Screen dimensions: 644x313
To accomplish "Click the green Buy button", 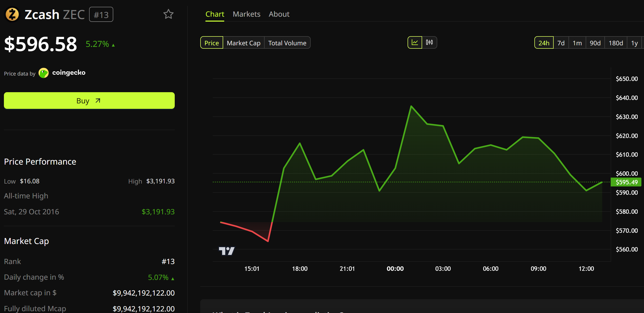I will [x=89, y=101].
